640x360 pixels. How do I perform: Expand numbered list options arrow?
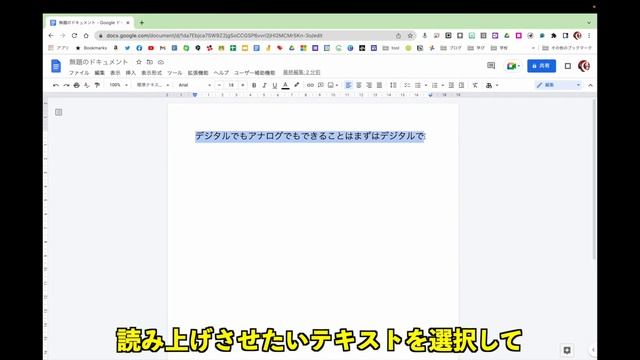[443, 85]
